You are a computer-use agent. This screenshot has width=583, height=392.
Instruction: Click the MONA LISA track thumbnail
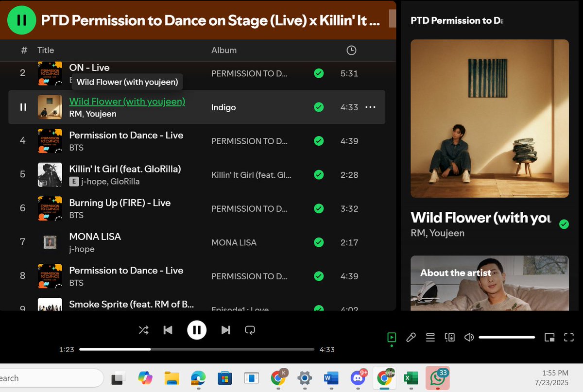(50, 242)
